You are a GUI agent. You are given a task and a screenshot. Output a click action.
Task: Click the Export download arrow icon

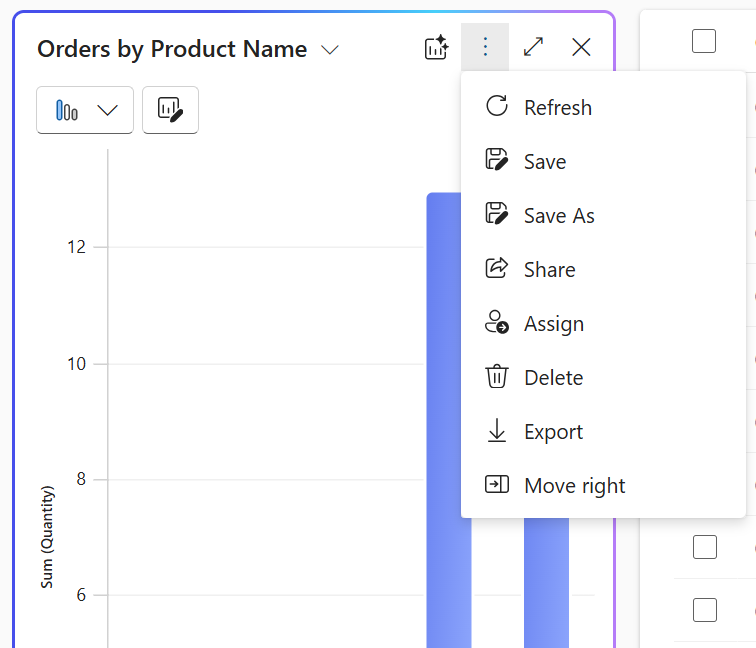click(496, 431)
